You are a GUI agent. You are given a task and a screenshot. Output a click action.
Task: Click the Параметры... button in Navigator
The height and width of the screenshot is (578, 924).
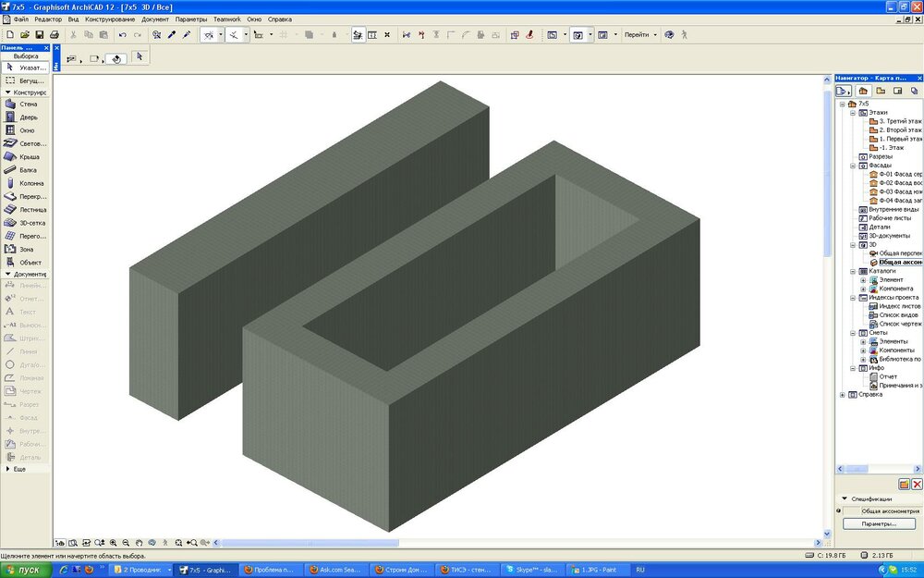coord(879,523)
